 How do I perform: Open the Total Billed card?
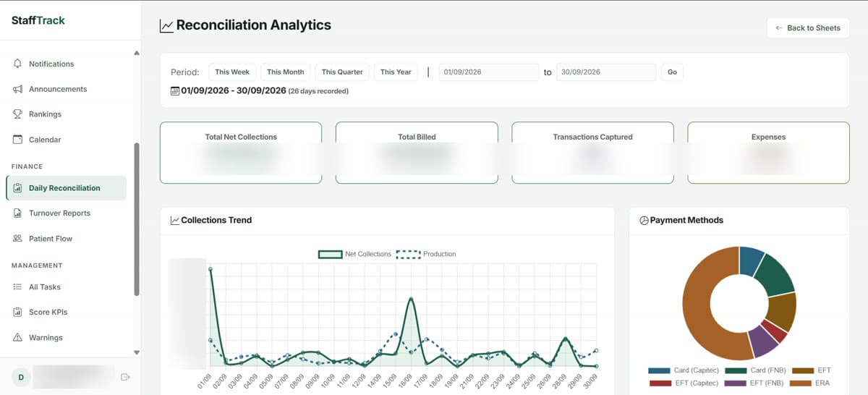[x=417, y=153]
